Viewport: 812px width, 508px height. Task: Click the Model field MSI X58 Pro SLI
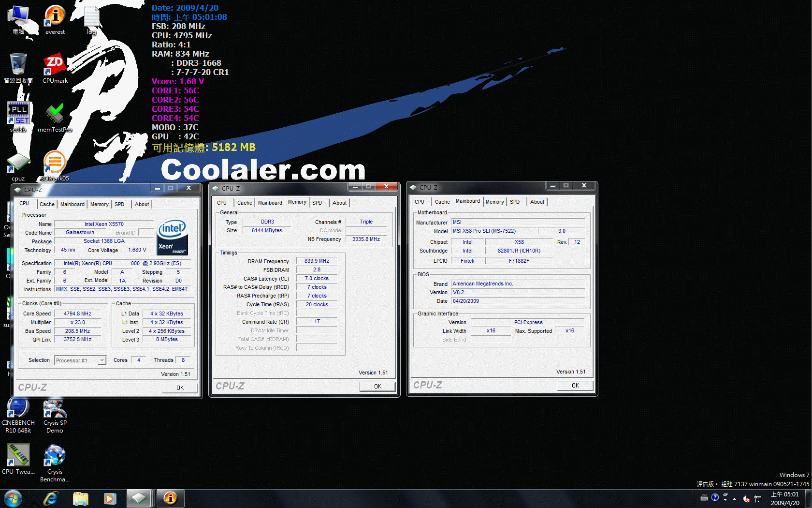point(493,231)
